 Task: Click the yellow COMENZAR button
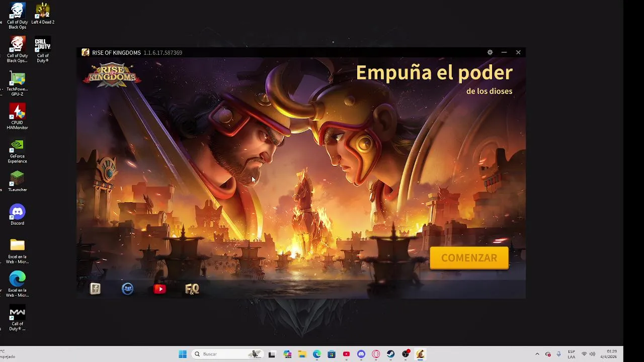[x=469, y=258]
